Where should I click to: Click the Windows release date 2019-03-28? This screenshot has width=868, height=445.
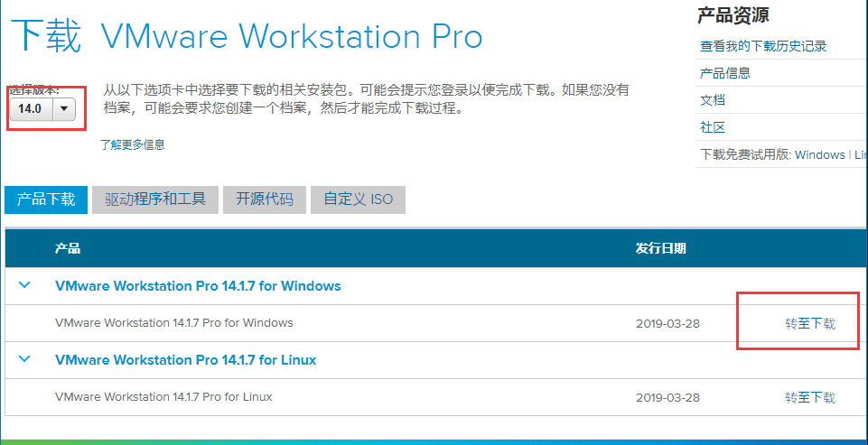(x=667, y=323)
